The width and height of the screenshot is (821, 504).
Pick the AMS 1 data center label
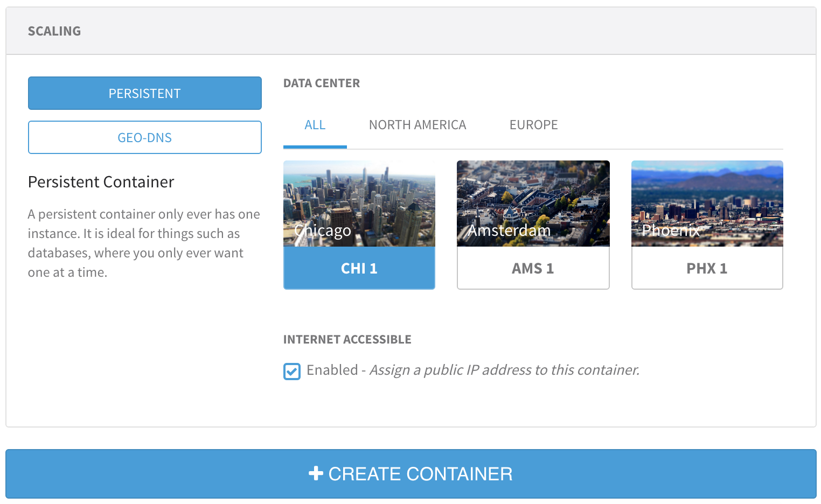(x=533, y=268)
